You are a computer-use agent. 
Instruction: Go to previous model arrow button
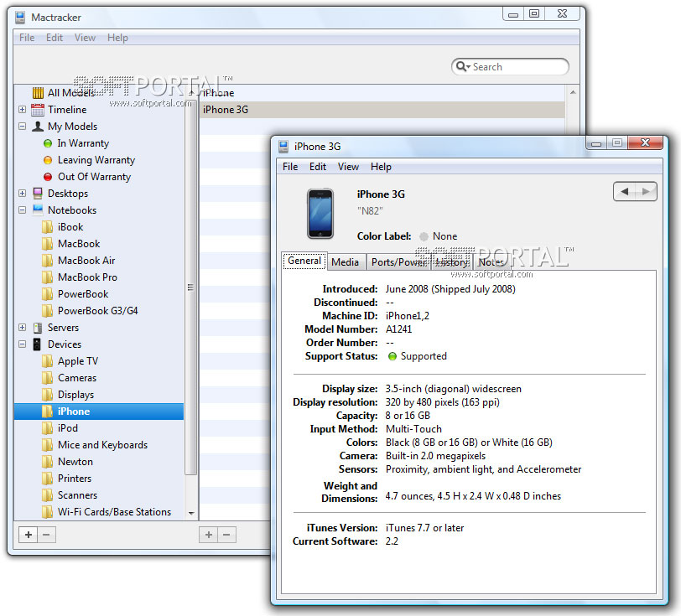tap(625, 191)
